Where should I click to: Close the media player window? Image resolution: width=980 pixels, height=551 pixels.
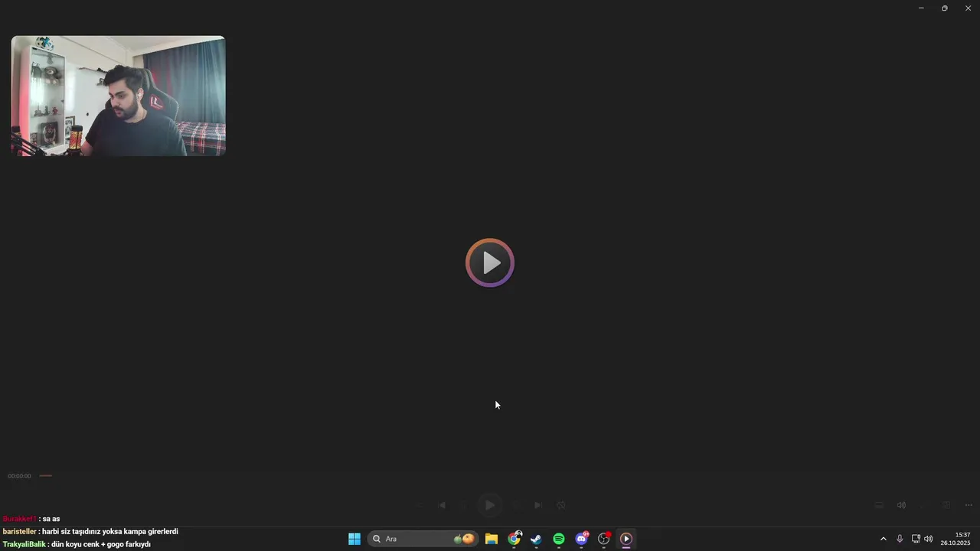coord(968,8)
